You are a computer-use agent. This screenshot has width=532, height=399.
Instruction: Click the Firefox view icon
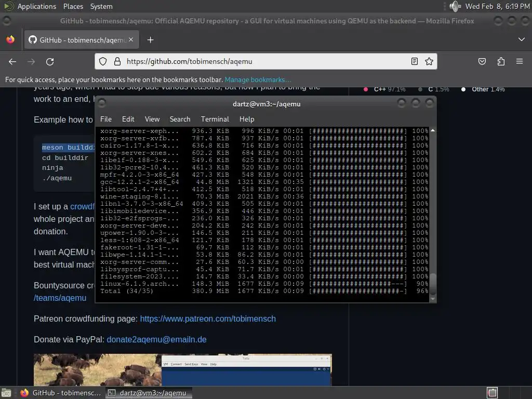[10, 39]
